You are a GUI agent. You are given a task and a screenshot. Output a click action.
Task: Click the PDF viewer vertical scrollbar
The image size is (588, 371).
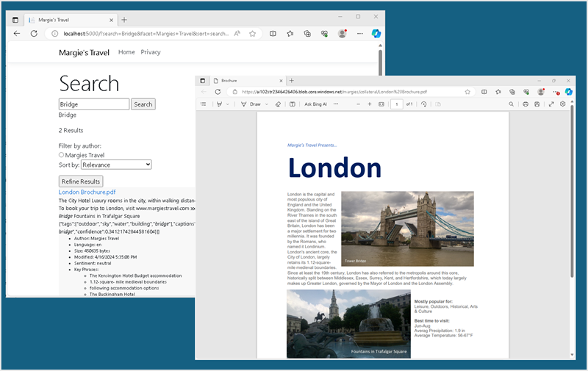coord(572,191)
